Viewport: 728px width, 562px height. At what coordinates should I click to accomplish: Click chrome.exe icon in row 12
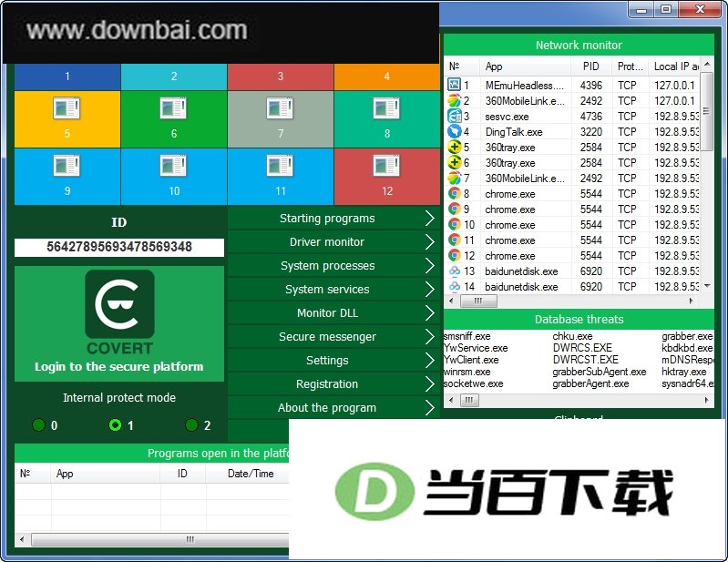(x=454, y=255)
